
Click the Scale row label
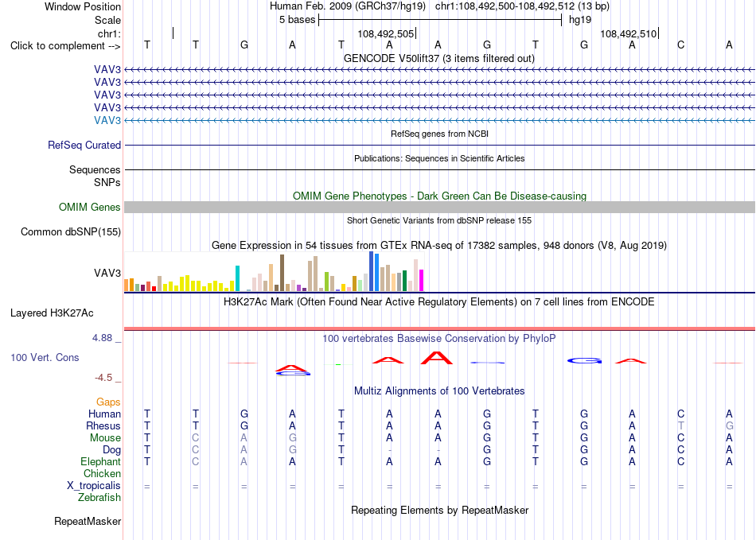coord(107,20)
